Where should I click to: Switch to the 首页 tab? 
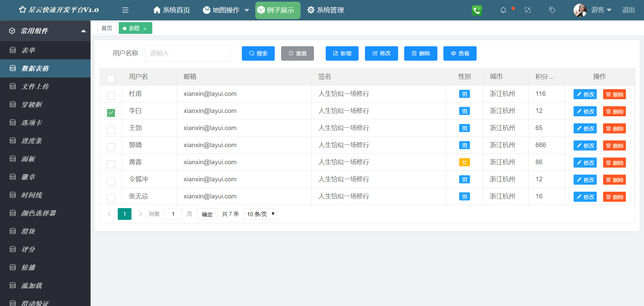click(107, 28)
